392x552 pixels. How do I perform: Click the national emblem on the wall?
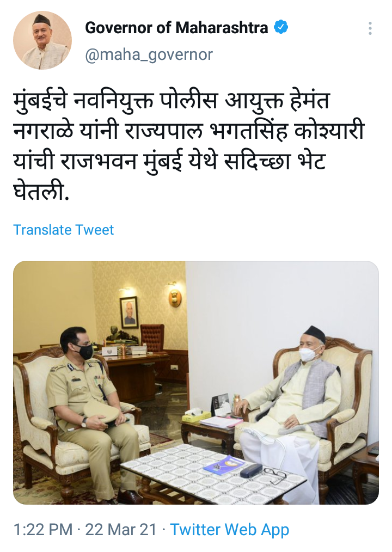(x=174, y=298)
